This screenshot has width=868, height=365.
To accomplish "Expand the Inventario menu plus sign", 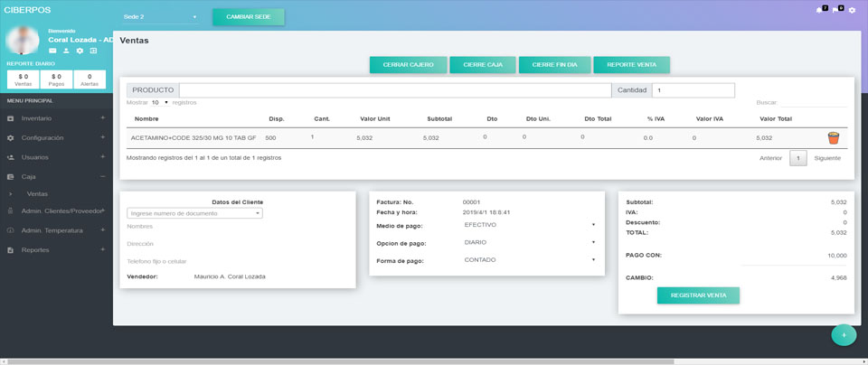I will point(102,117).
